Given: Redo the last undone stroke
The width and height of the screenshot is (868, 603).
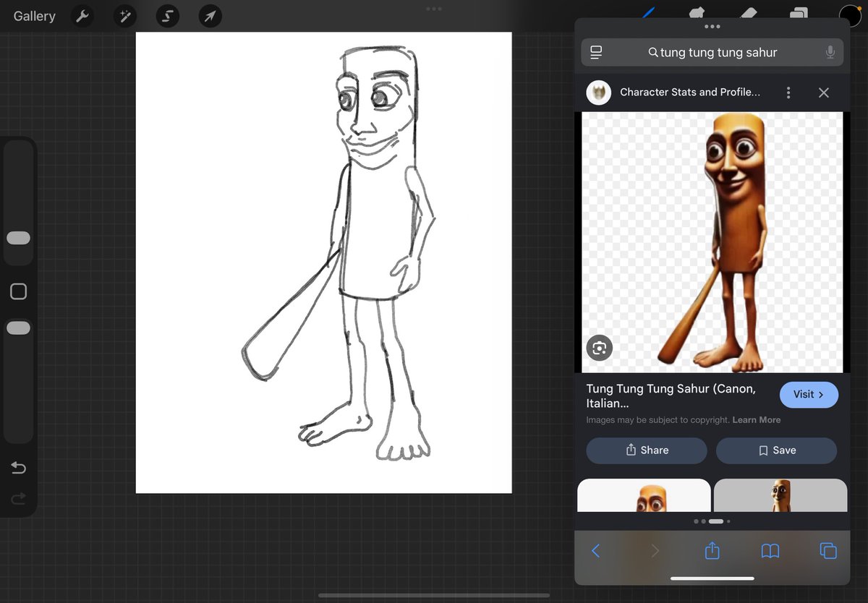Looking at the screenshot, I should [18, 498].
